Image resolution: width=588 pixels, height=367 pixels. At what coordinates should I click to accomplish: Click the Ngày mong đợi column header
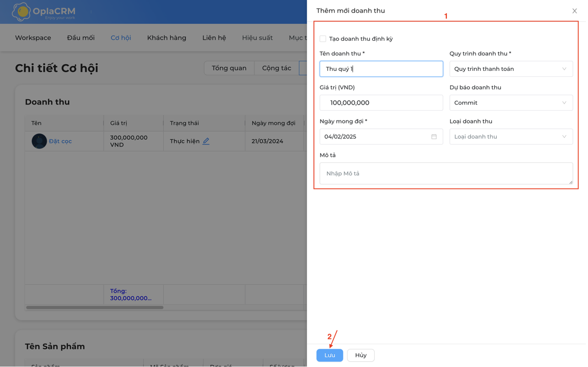point(273,123)
